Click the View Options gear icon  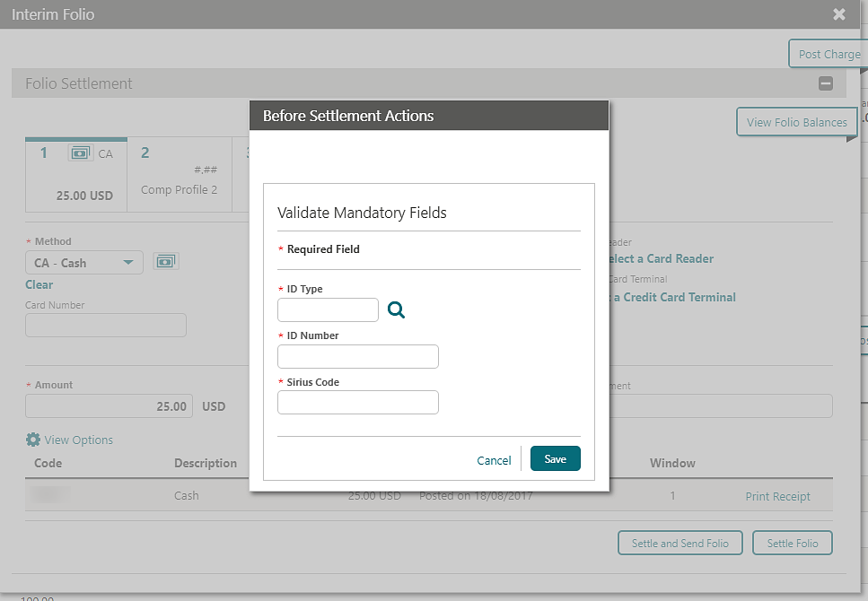point(33,440)
